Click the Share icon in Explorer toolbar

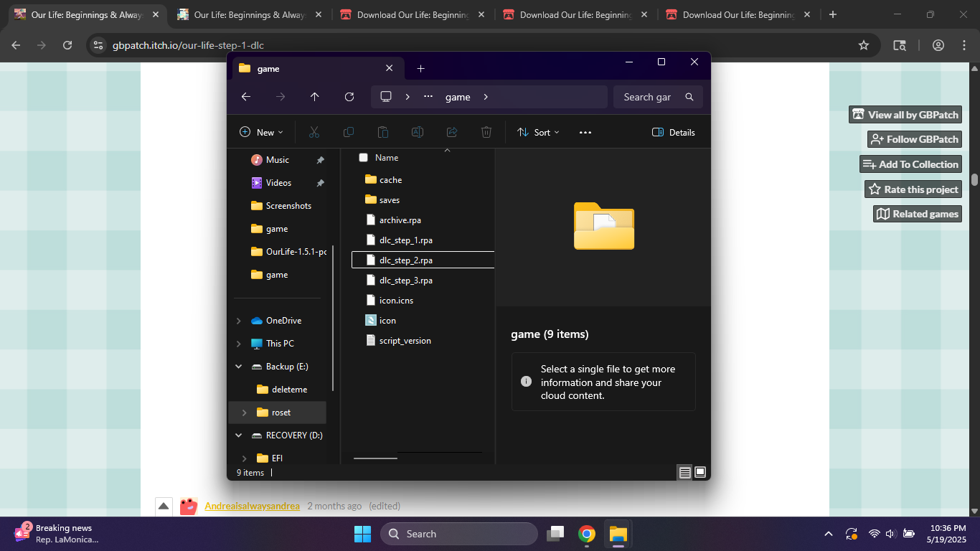tap(452, 132)
